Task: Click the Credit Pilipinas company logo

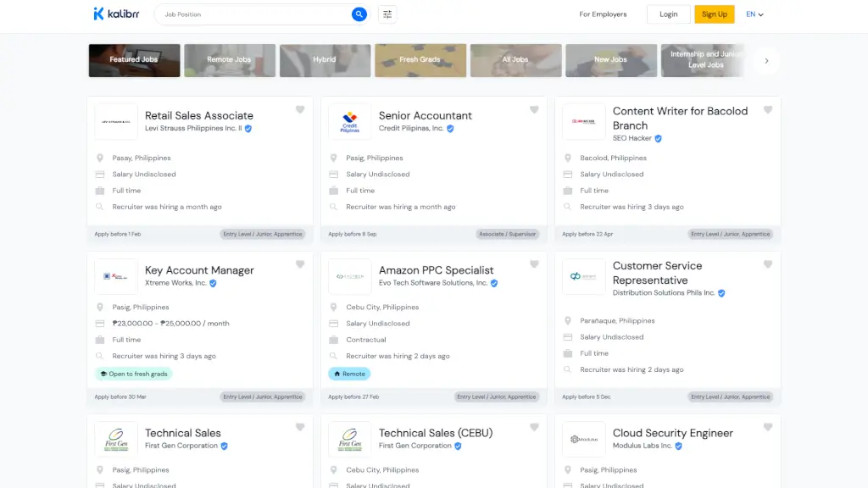Action: point(350,122)
